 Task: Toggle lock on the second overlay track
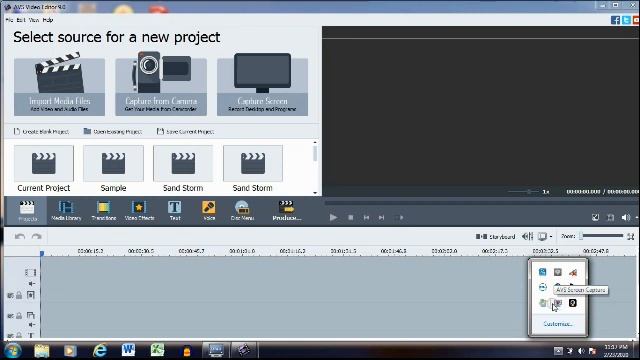tap(19, 316)
